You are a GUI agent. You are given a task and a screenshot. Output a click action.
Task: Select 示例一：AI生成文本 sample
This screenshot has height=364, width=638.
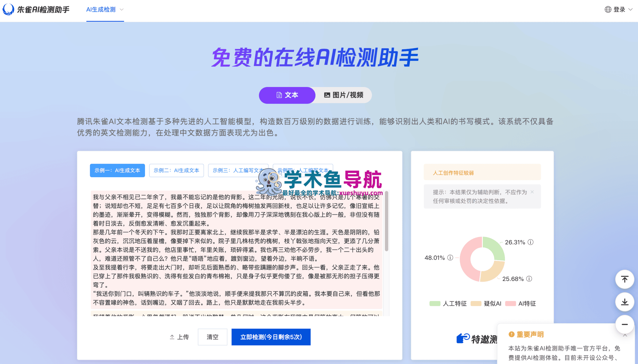pos(117,170)
